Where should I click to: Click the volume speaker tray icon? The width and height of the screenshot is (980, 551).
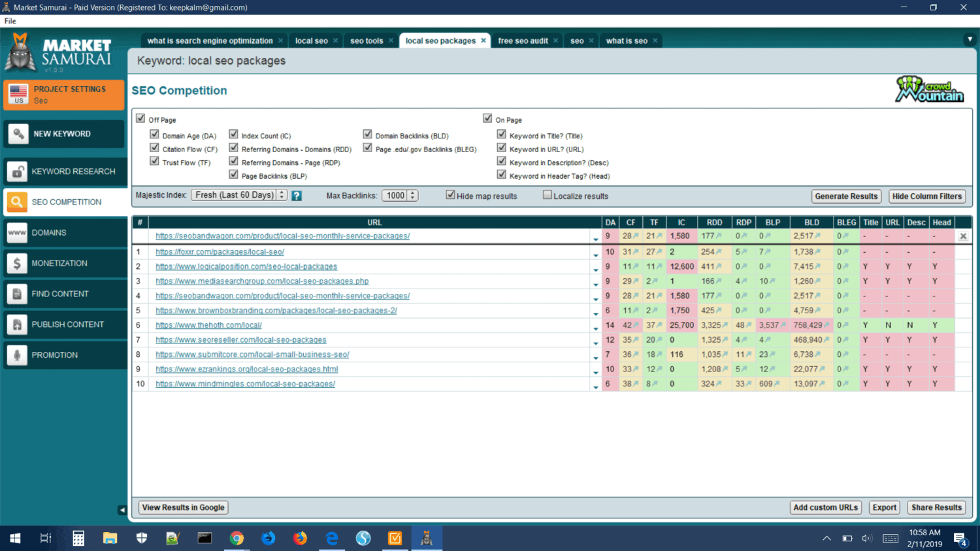point(867,539)
